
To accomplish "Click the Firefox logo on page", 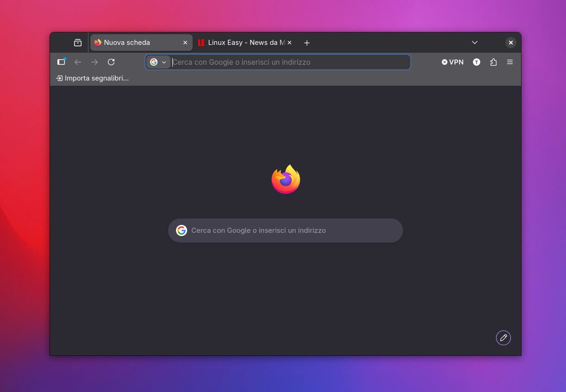I will [x=286, y=179].
